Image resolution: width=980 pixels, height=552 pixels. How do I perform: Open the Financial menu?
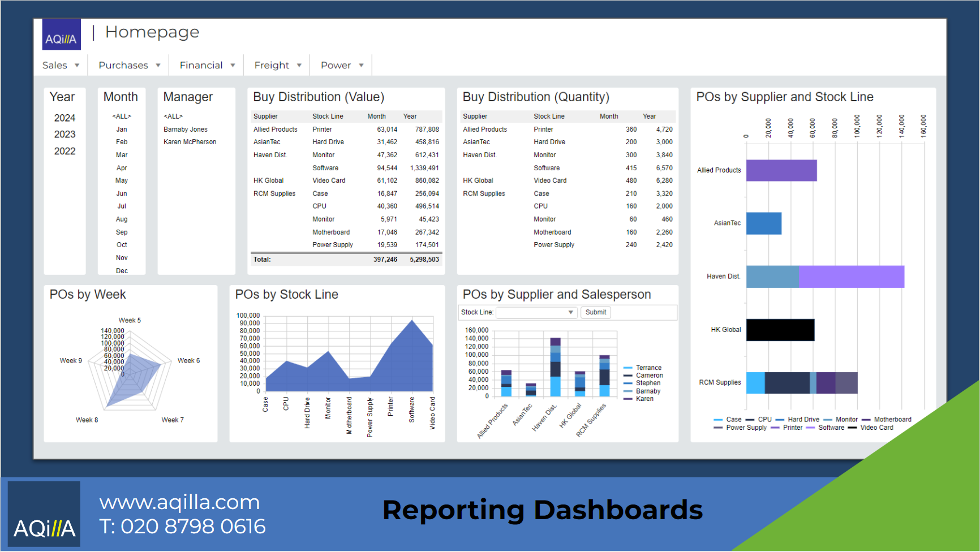coord(208,65)
